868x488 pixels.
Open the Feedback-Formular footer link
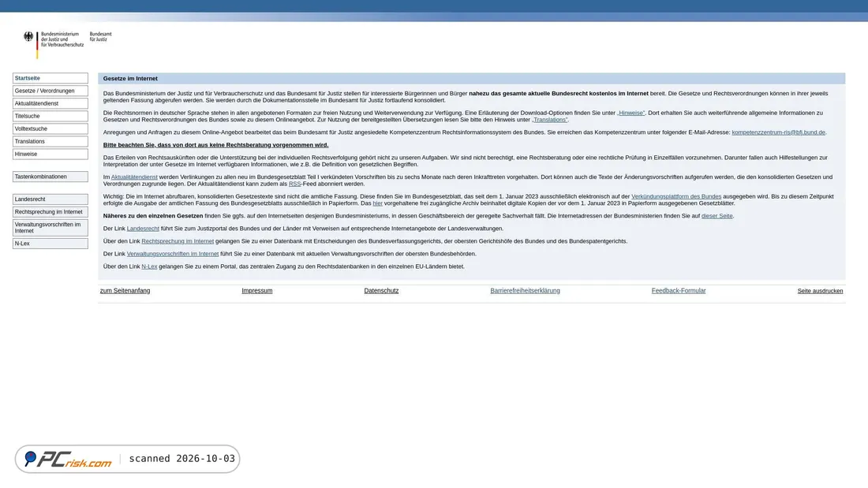[679, 290]
